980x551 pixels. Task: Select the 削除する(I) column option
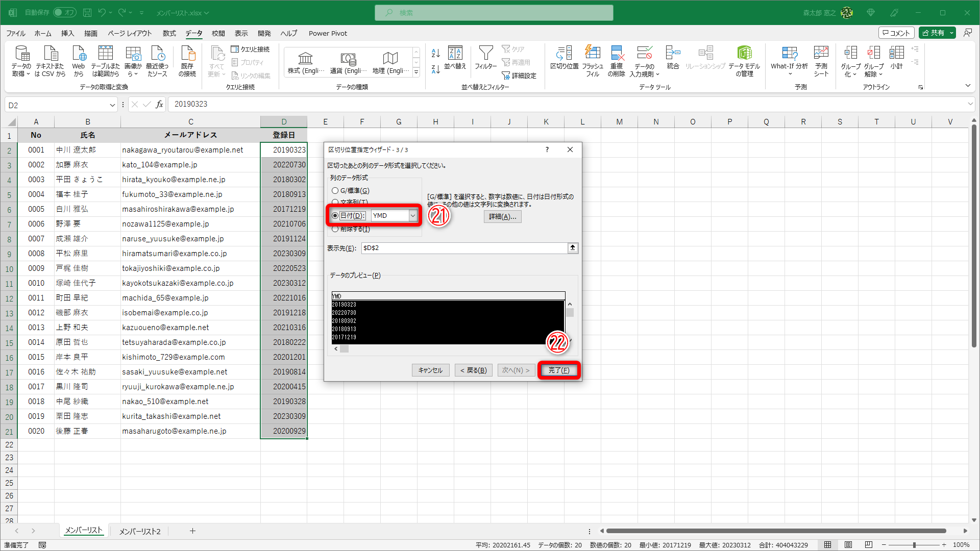335,229
